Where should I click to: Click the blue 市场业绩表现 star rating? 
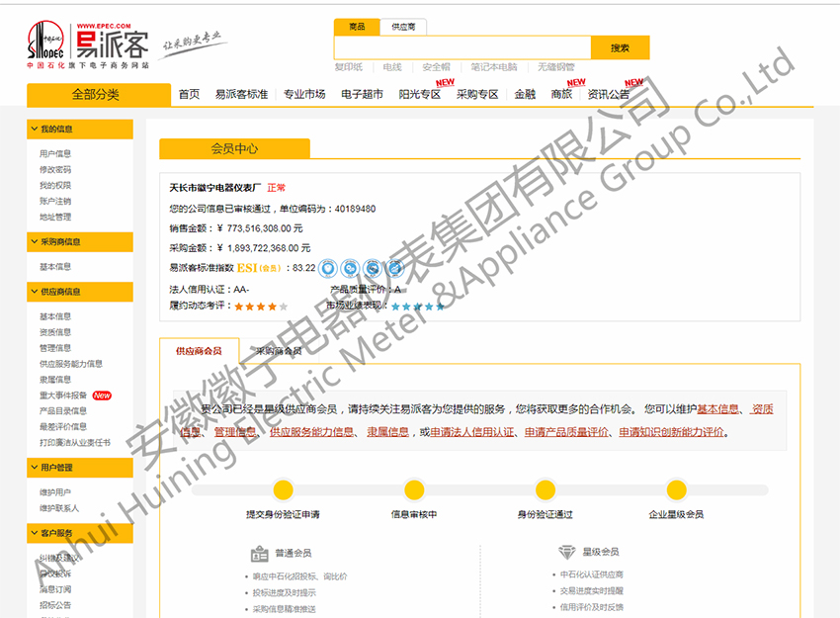[x=418, y=307]
